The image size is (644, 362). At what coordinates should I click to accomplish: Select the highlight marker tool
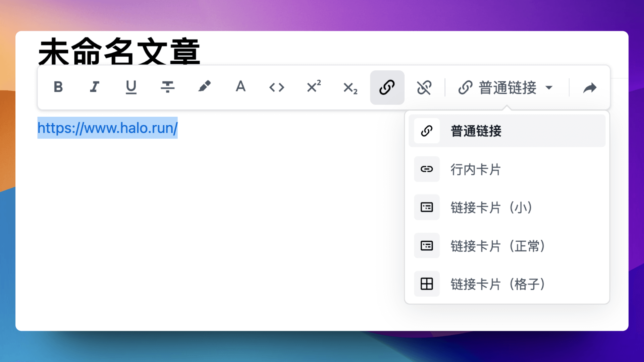[x=204, y=86]
